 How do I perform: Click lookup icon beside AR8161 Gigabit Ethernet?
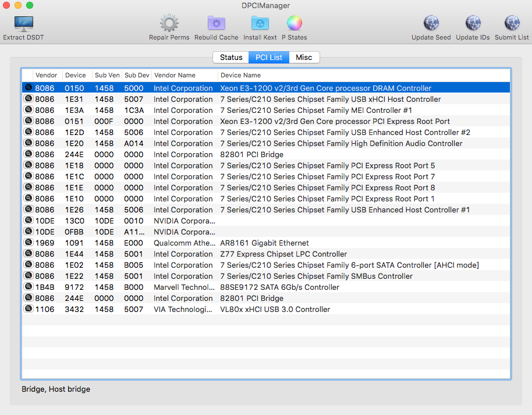tap(28, 243)
